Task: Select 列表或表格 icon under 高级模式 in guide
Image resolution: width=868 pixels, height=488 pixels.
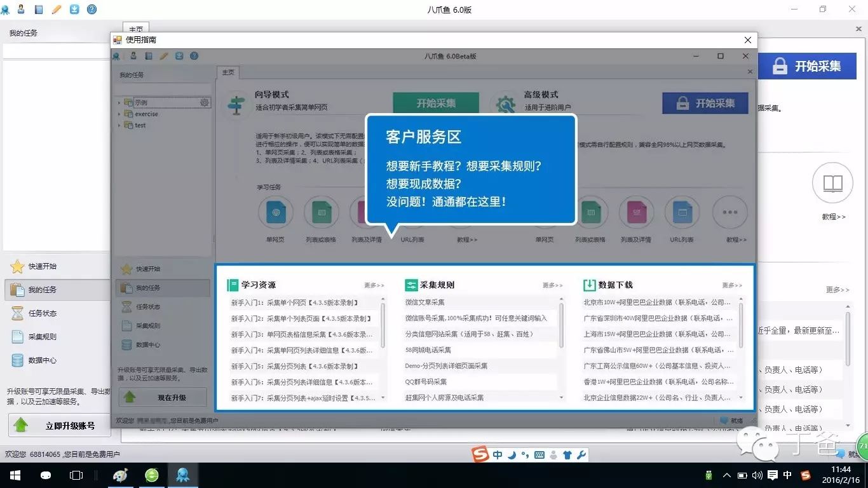Action: coord(590,213)
